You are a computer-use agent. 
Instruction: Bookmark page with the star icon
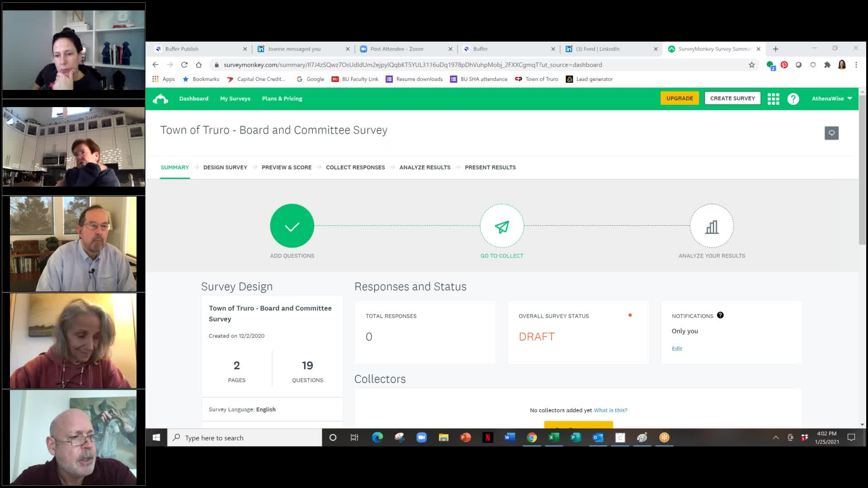pos(752,65)
